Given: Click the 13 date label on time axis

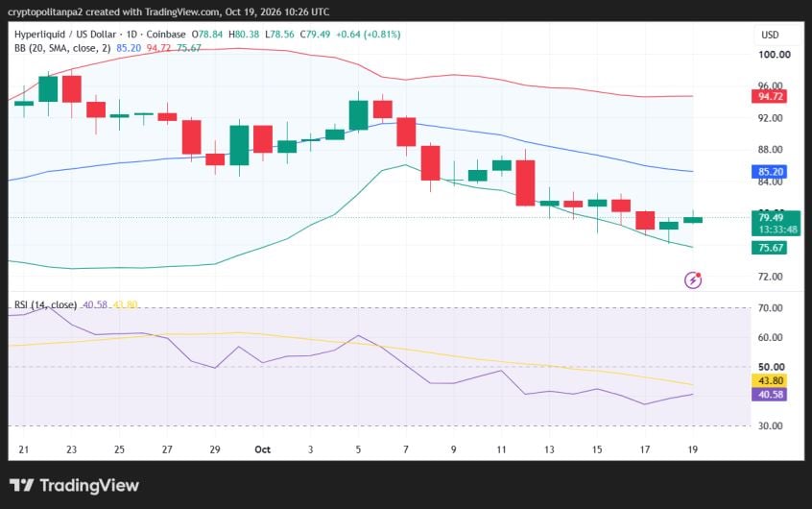Looking at the screenshot, I should [549, 449].
